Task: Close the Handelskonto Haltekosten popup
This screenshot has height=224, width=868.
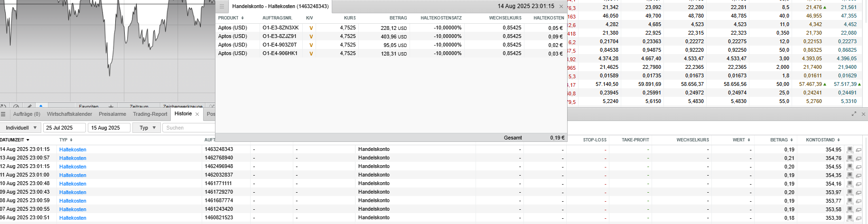Action: (561, 7)
